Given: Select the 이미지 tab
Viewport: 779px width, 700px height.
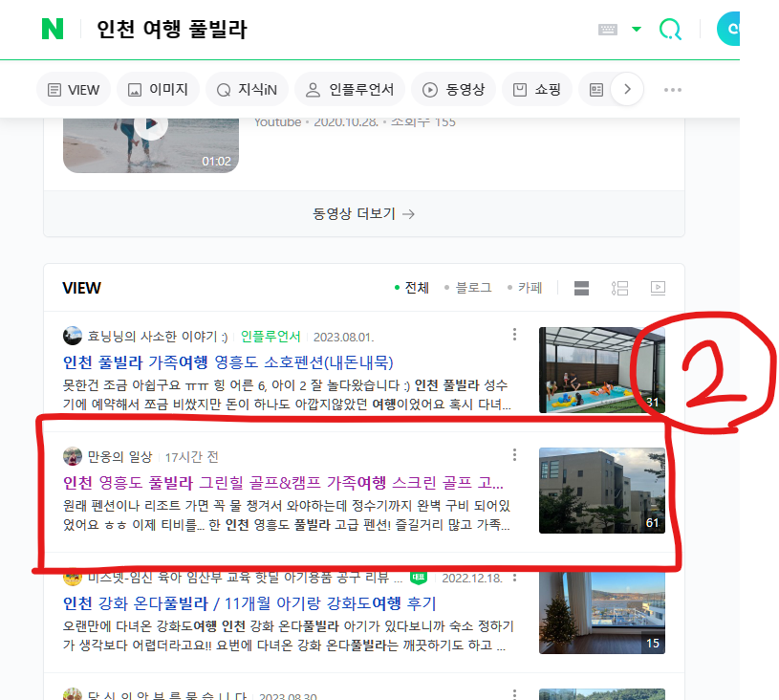Looking at the screenshot, I should click(x=158, y=90).
